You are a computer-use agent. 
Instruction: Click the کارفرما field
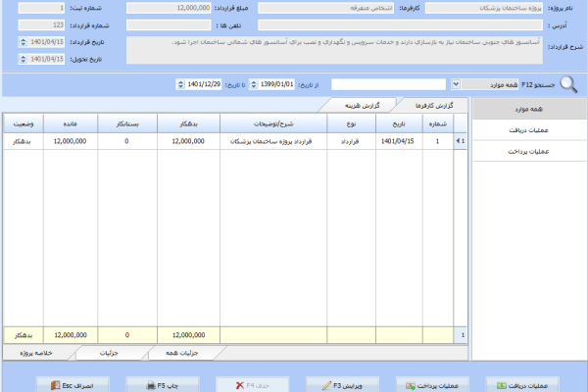click(326, 8)
